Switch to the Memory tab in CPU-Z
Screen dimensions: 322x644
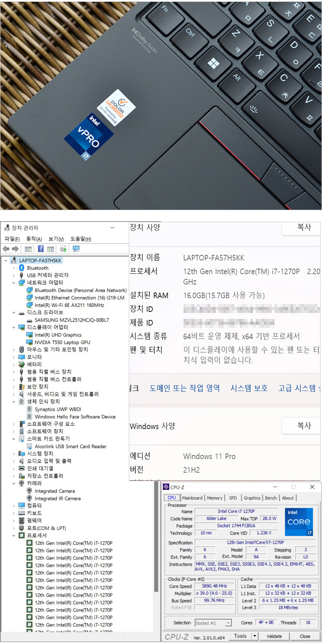(x=215, y=498)
